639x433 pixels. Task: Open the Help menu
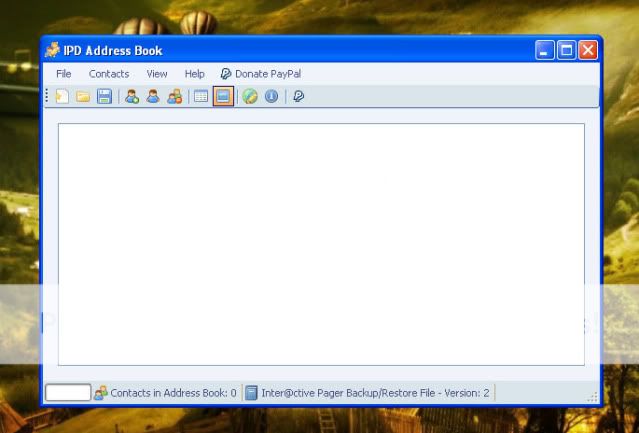[194, 74]
